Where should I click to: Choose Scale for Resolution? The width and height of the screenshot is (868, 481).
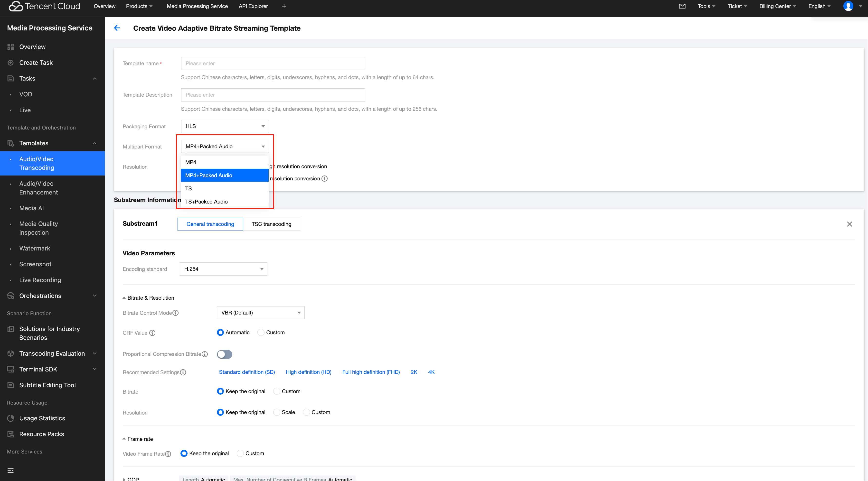coord(276,412)
